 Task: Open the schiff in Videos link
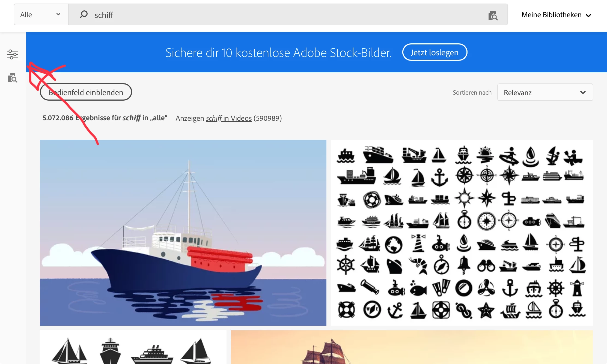[x=229, y=118]
